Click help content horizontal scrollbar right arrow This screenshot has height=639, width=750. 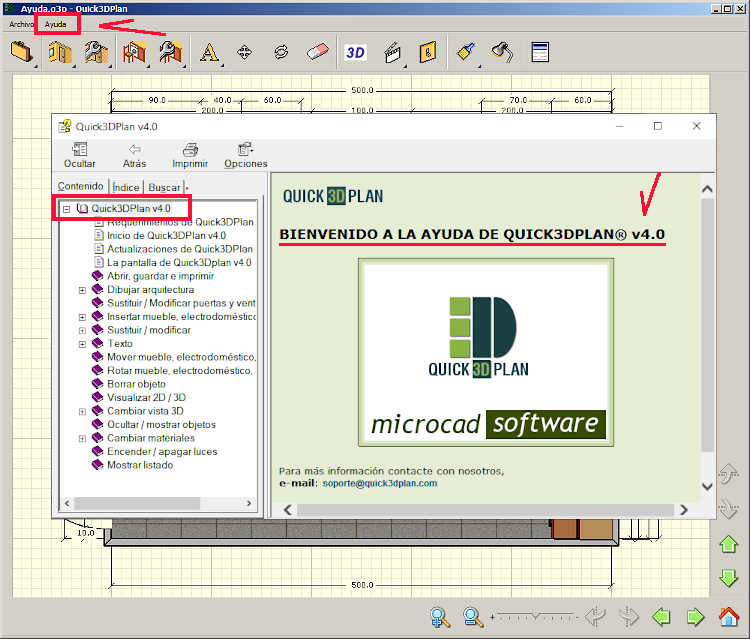click(684, 510)
